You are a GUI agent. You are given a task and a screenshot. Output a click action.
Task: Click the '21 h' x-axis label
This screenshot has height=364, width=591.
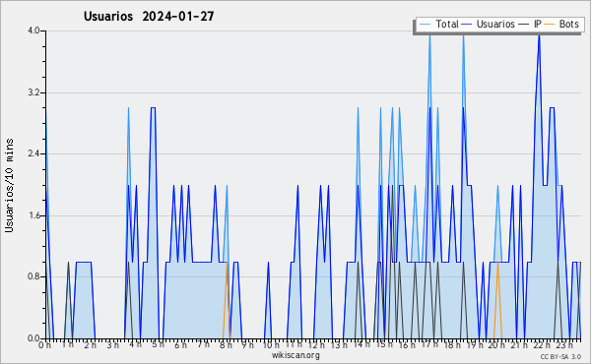(x=520, y=345)
